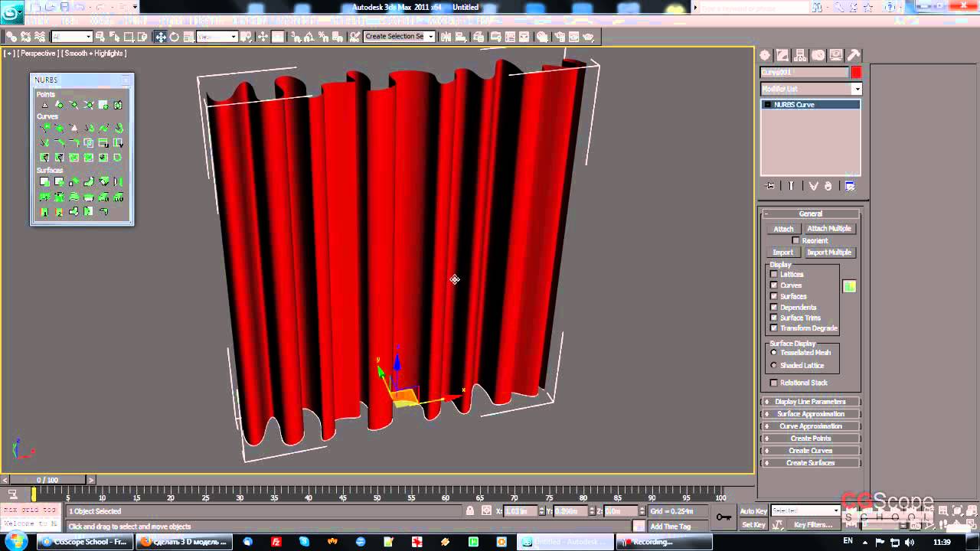
Task: Open the Modify command panel tab
Action: [782, 55]
